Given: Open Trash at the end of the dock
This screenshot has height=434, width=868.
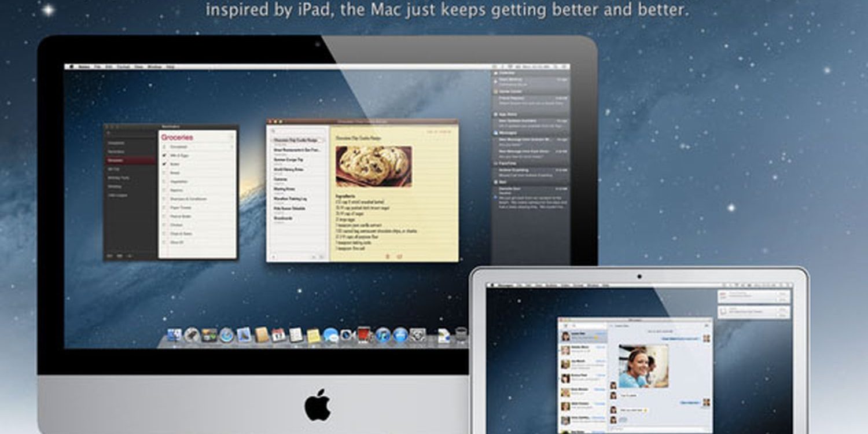Looking at the screenshot, I should pyautogui.click(x=461, y=334).
